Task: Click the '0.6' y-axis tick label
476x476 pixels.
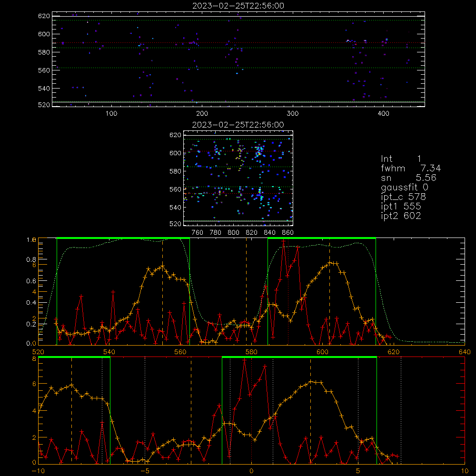Action: (x=31, y=281)
